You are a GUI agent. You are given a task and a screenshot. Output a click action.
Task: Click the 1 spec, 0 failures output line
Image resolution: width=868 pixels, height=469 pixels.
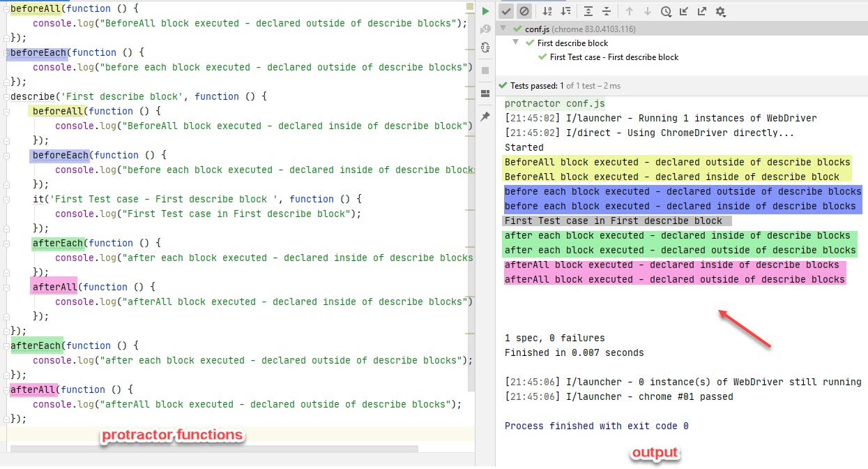[555, 338]
